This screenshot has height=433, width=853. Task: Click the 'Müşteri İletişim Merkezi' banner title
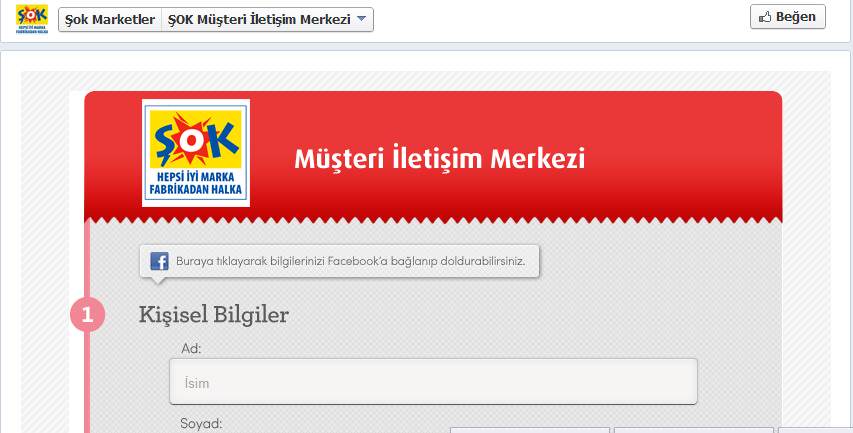click(440, 158)
